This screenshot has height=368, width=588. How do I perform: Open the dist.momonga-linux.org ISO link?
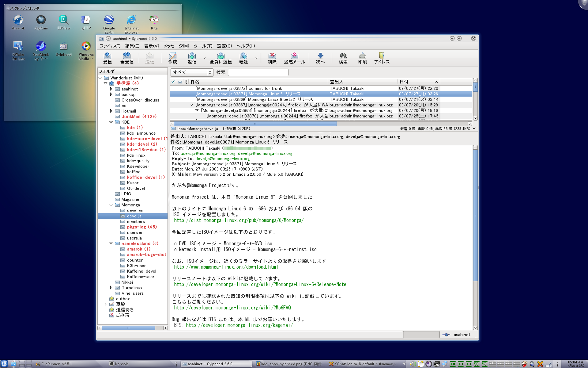tap(239, 220)
